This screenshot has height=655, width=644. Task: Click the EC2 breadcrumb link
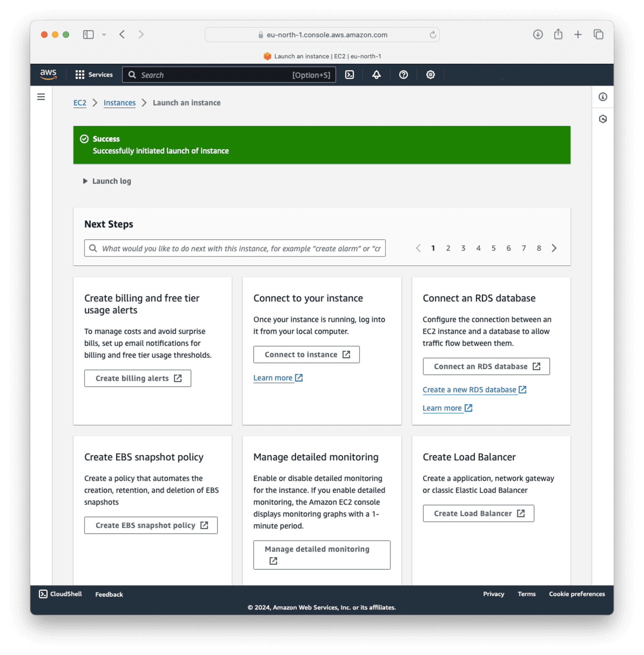(80, 103)
